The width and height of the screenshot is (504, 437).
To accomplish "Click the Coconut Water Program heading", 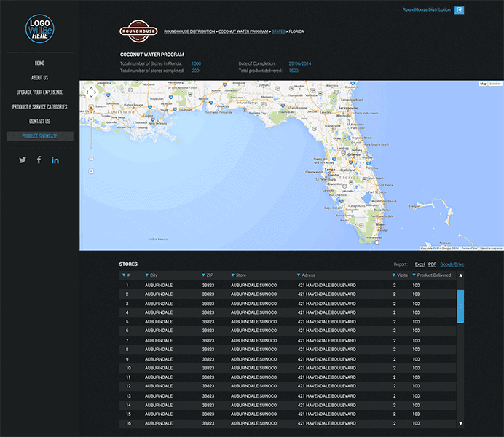I will point(152,55).
